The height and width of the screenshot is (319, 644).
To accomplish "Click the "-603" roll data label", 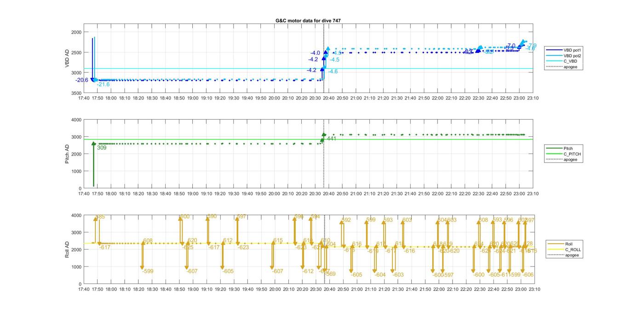I will click(x=398, y=275).
